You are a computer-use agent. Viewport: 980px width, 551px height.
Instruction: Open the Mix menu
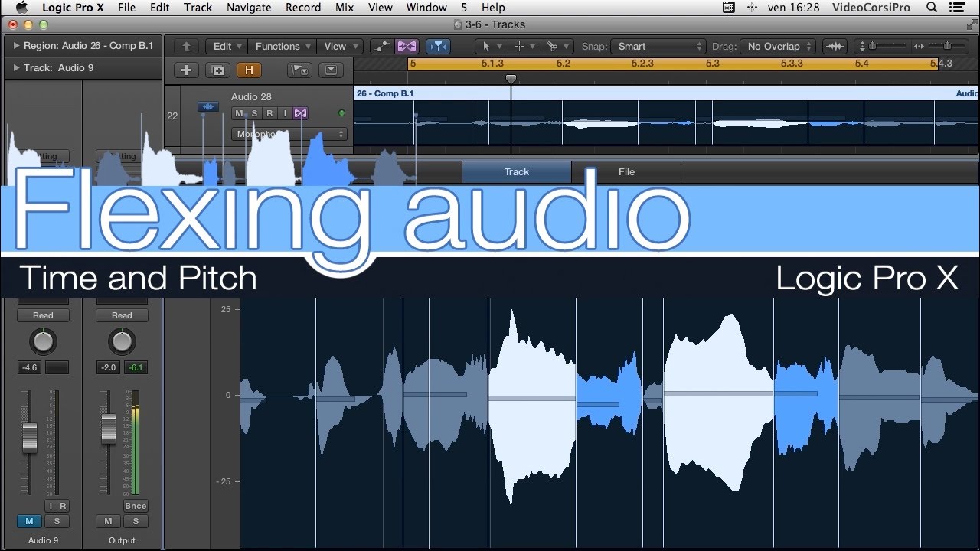coord(345,8)
